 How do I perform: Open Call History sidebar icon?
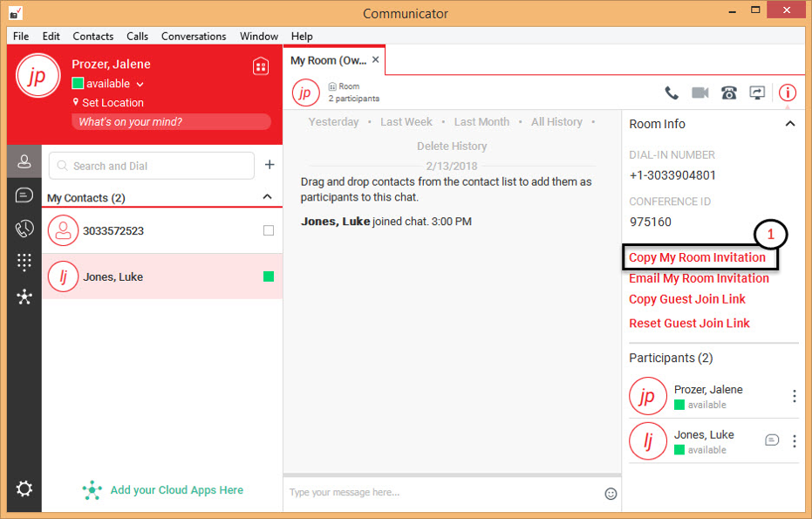click(24, 229)
